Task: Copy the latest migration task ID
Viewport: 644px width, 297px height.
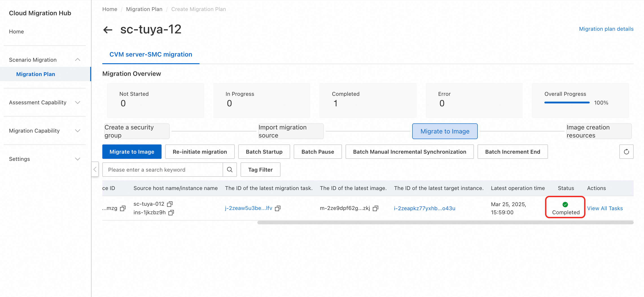Action: pyautogui.click(x=278, y=208)
